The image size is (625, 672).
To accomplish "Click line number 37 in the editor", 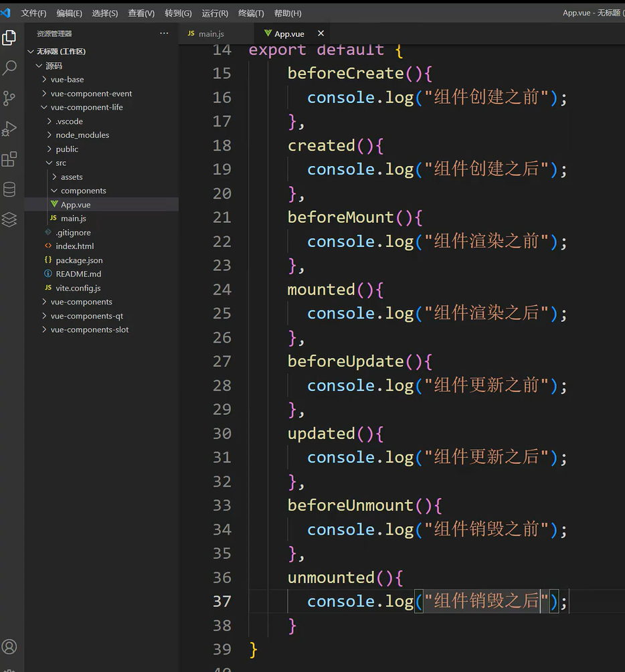I will [x=221, y=601].
